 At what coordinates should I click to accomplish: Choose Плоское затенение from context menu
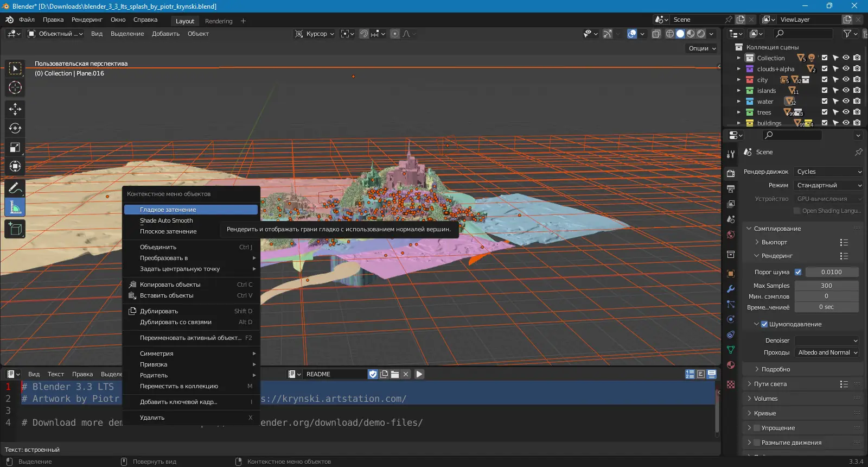(x=168, y=231)
